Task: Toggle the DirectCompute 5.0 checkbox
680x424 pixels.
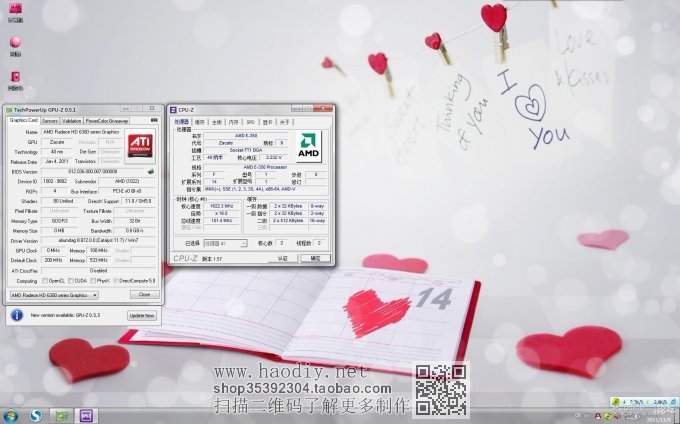Action: pos(117,281)
